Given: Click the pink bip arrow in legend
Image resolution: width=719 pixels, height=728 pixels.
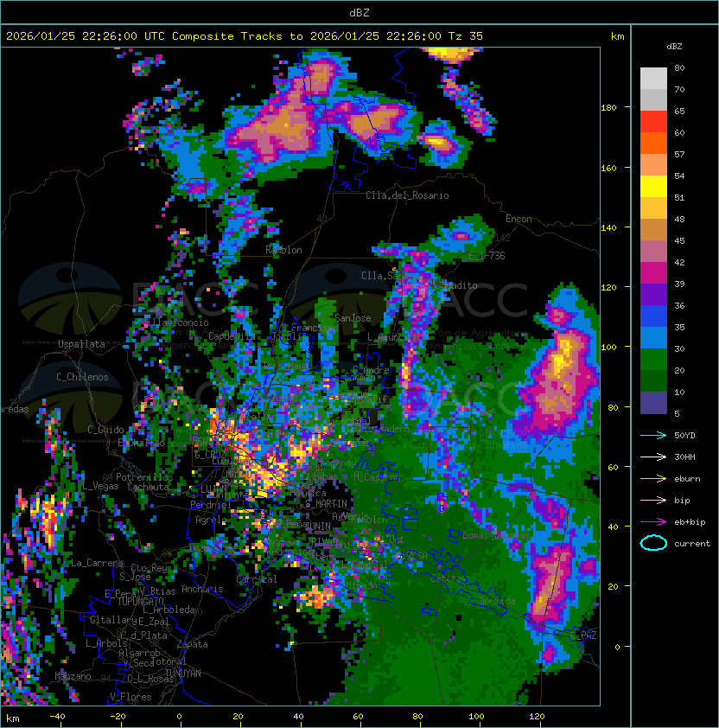Looking at the screenshot, I should [x=653, y=500].
